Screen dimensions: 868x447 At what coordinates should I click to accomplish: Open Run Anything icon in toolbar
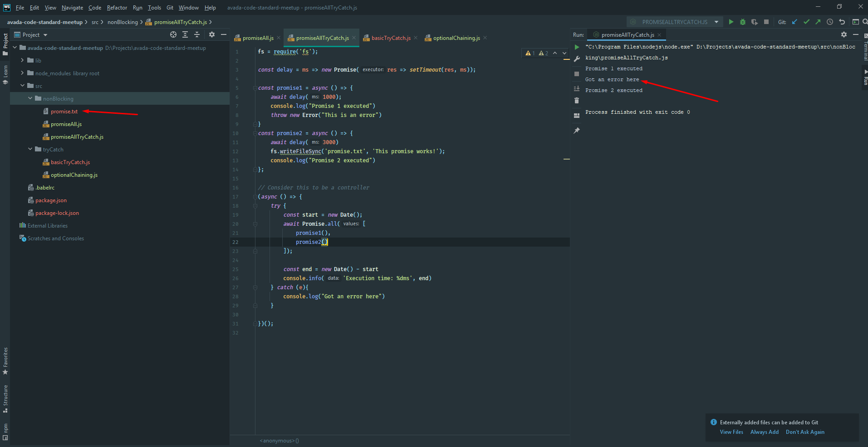(855, 22)
